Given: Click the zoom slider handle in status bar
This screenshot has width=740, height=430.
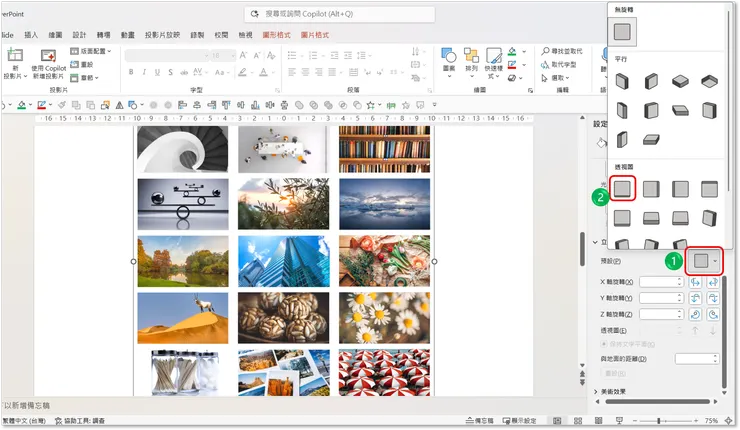Looking at the screenshot, I should 659,421.
